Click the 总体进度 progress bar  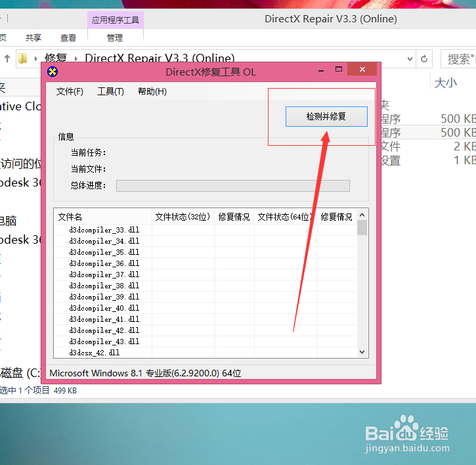click(233, 186)
